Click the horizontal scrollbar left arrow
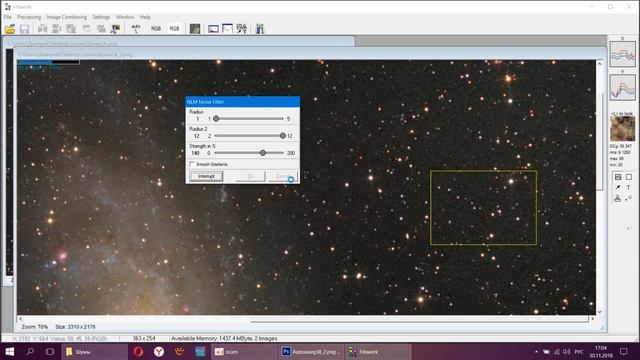The width and height of the screenshot is (640, 360). tap(20, 319)
